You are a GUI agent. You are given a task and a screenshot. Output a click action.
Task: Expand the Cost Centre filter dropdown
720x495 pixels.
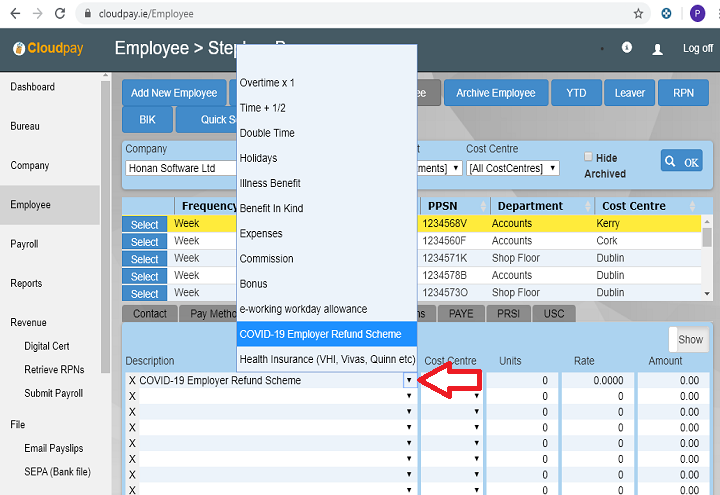pyautogui.click(x=512, y=168)
